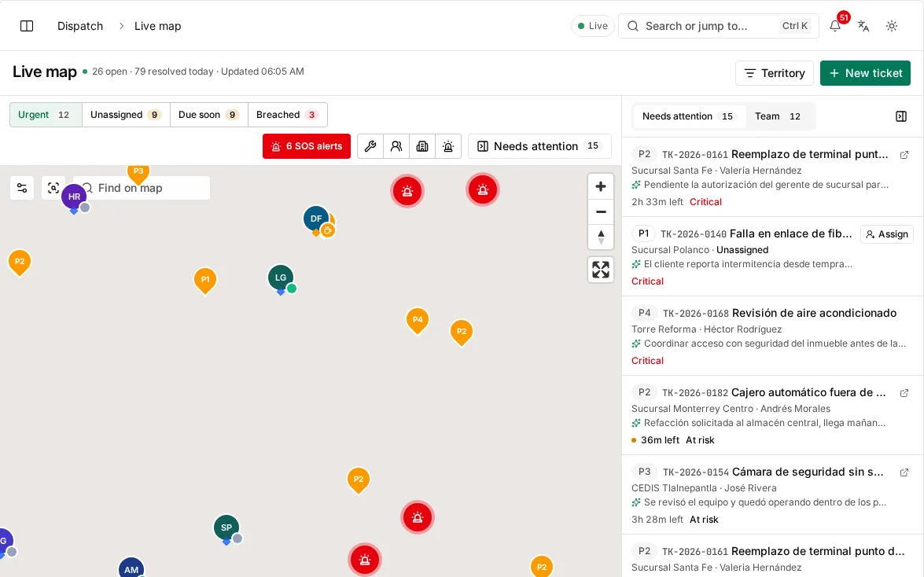The height and width of the screenshot is (577, 924).
Task: Focus the Find on map field
Action: click(x=142, y=188)
